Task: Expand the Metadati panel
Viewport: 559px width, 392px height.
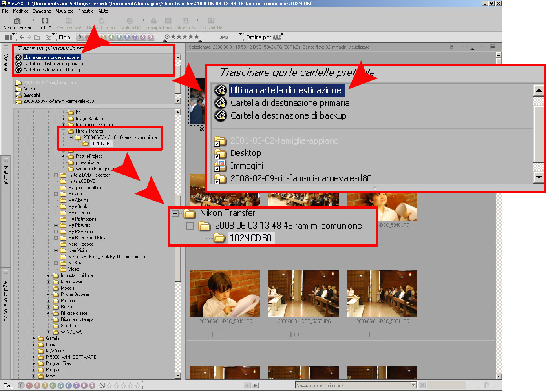Action: [6, 160]
